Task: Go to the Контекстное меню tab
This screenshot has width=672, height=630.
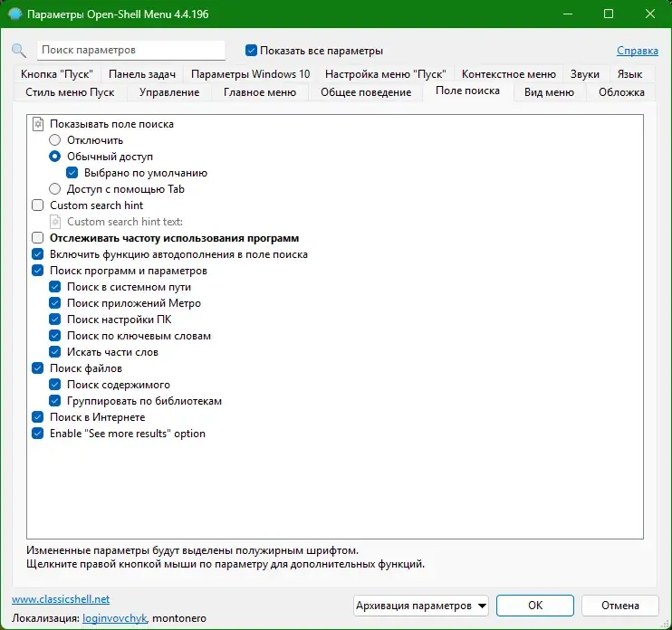Action: pos(509,74)
